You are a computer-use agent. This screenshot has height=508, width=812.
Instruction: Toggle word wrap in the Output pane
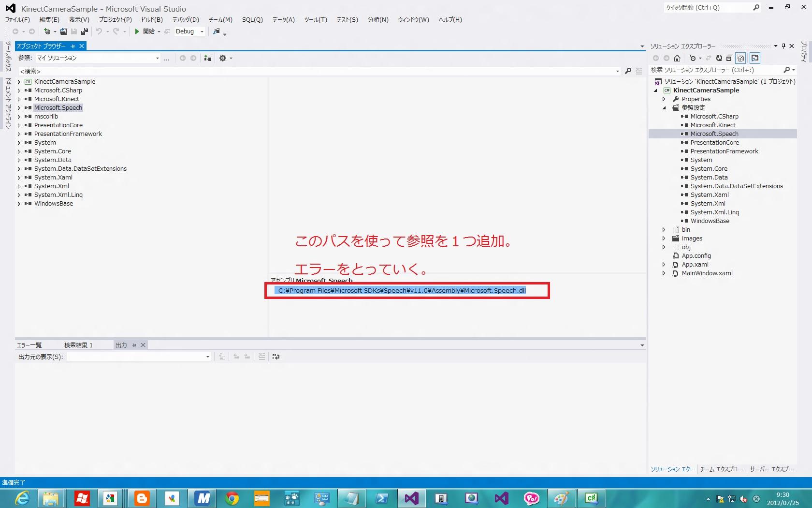click(276, 357)
